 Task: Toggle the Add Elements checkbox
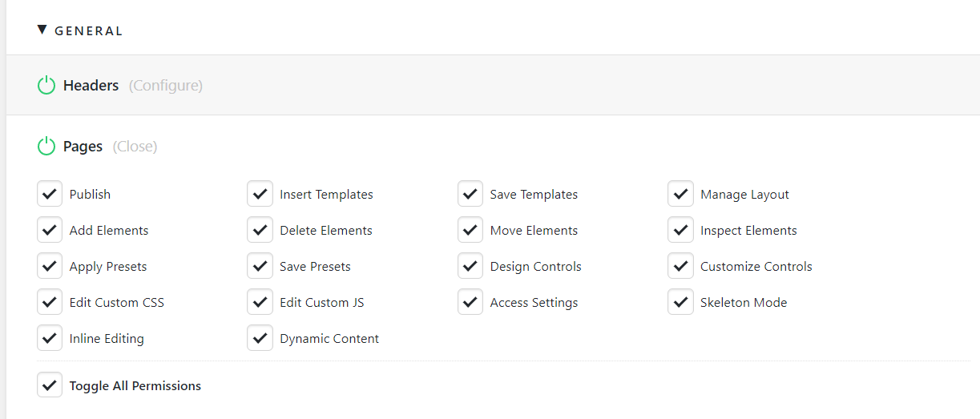pos(50,230)
